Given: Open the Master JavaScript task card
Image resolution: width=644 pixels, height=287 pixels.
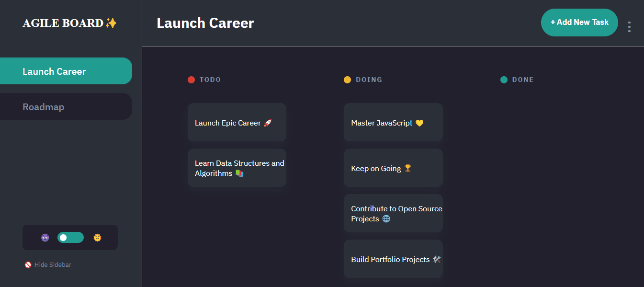Looking at the screenshot, I should pyautogui.click(x=393, y=122).
